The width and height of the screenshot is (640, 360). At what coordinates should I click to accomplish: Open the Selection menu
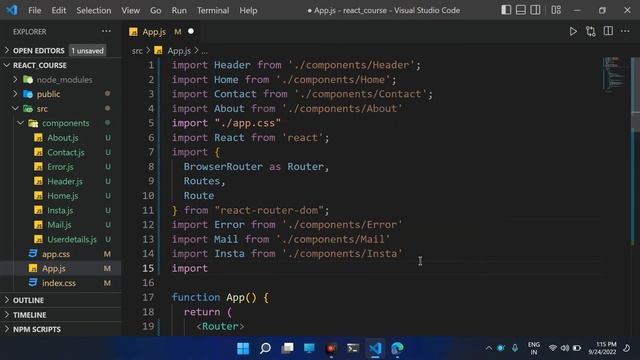click(x=93, y=10)
